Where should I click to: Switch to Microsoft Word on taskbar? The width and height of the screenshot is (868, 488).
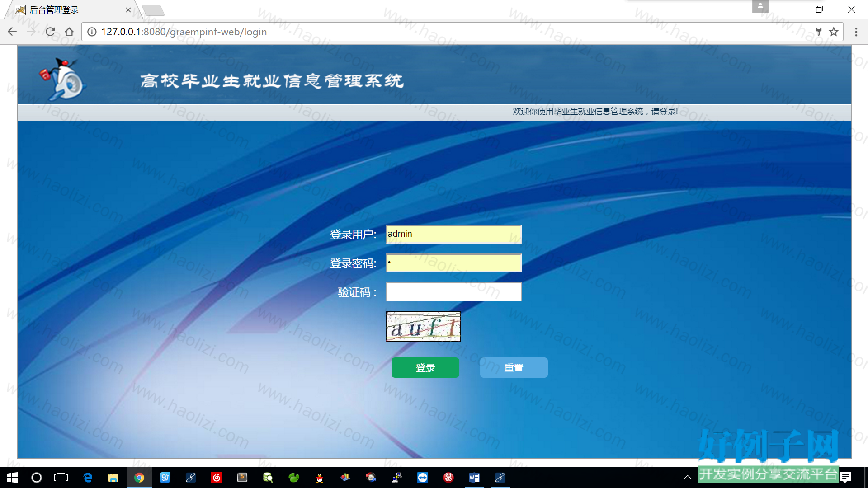[x=474, y=478]
